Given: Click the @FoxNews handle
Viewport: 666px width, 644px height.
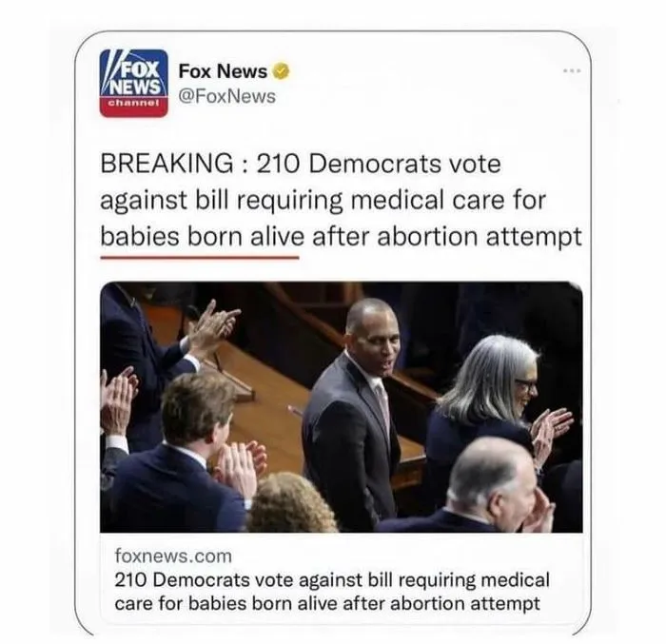Looking at the screenshot, I should (227, 96).
